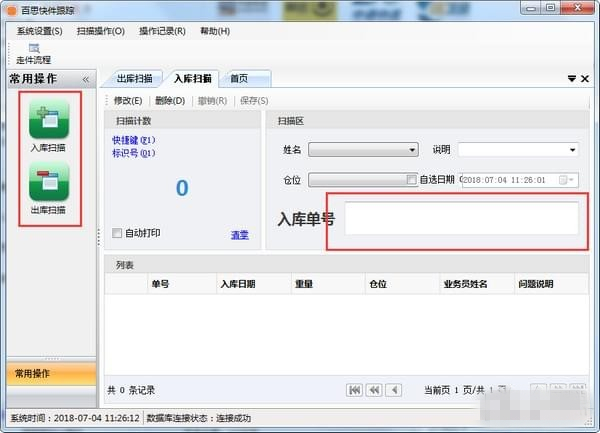Image resolution: width=600 pixels, height=433 pixels.
Task: Toggle the 自选日期 checkbox
Action: coord(412,179)
